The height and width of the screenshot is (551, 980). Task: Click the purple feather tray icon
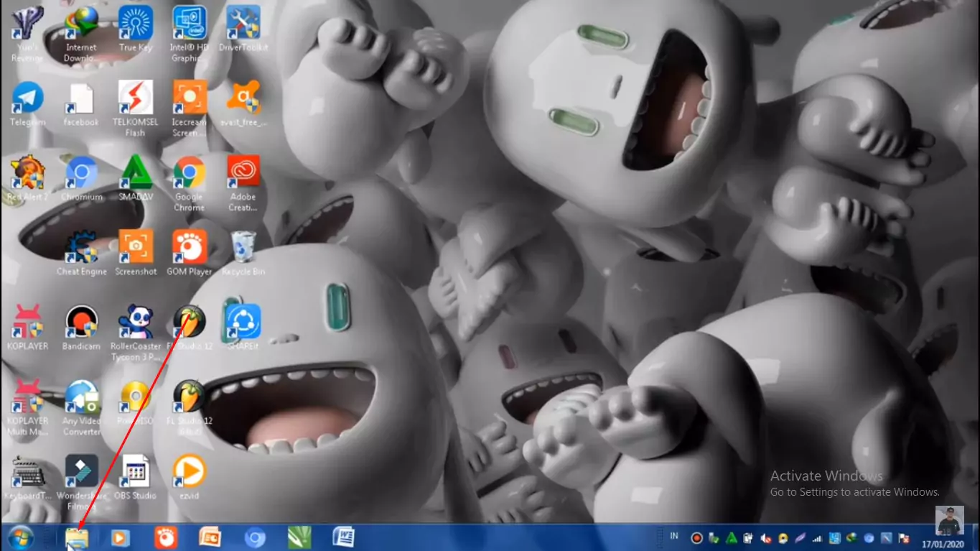tap(800, 538)
